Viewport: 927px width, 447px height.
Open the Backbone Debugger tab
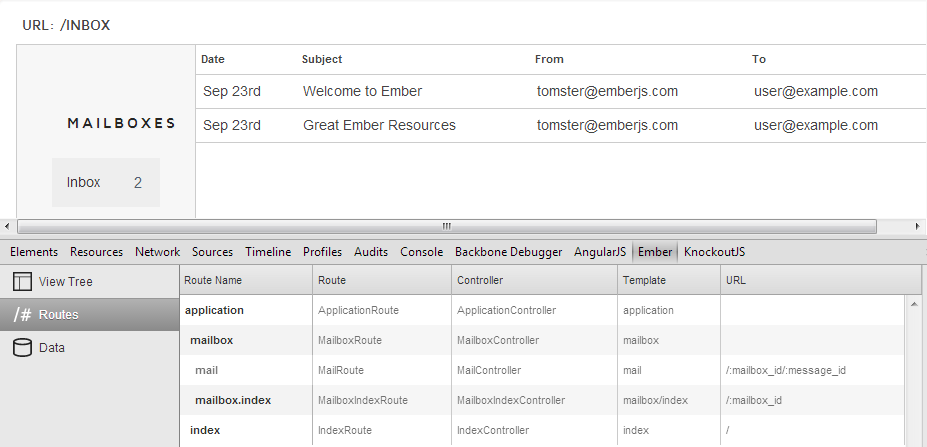click(x=508, y=252)
